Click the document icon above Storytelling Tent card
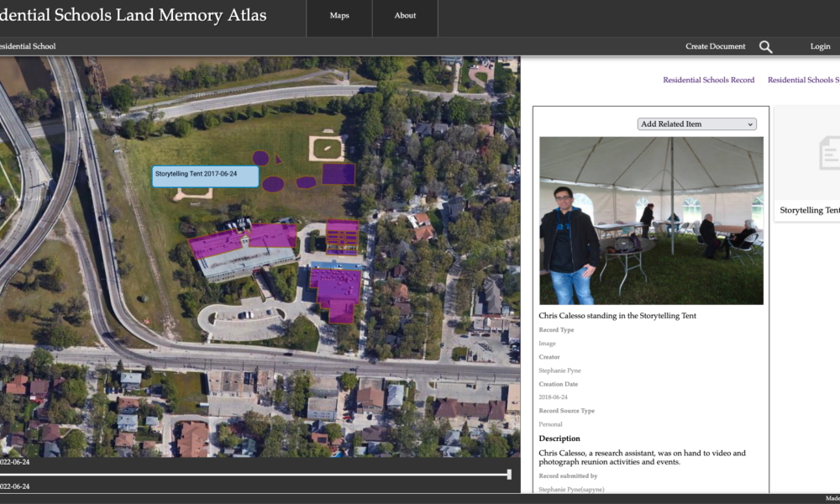 829,153
